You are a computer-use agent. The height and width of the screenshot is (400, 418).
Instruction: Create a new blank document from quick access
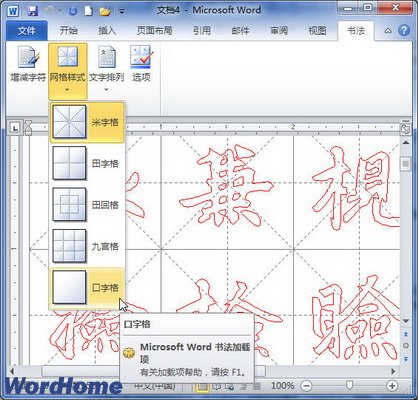coord(88,11)
